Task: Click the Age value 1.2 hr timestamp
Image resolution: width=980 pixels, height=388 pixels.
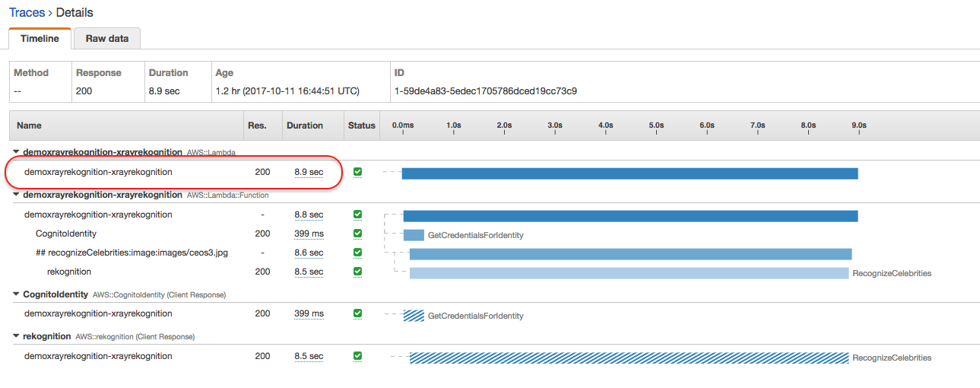Action: 287,91
